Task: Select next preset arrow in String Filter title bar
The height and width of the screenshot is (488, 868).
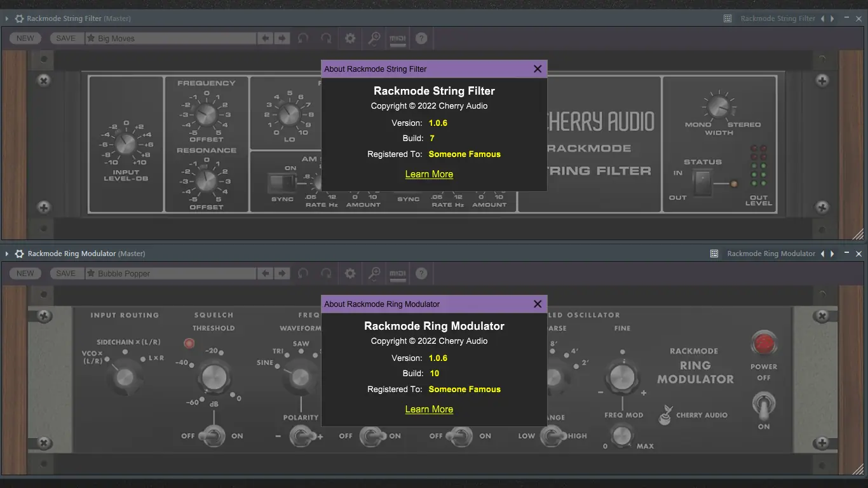Action: (x=832, y=18)
